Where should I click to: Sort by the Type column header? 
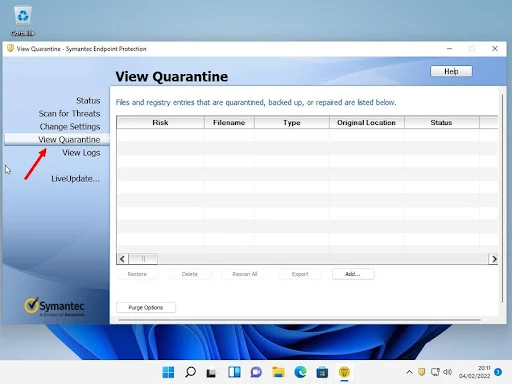coord(292,123)
